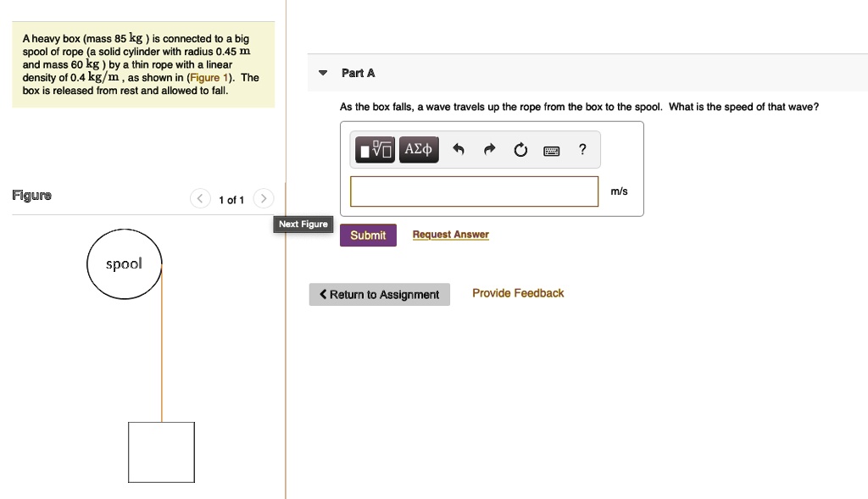This screenshot has height=499, width=868.
Task: Go to the previous figure arrow
Action: pyautogui.click(x=200, y=199)
